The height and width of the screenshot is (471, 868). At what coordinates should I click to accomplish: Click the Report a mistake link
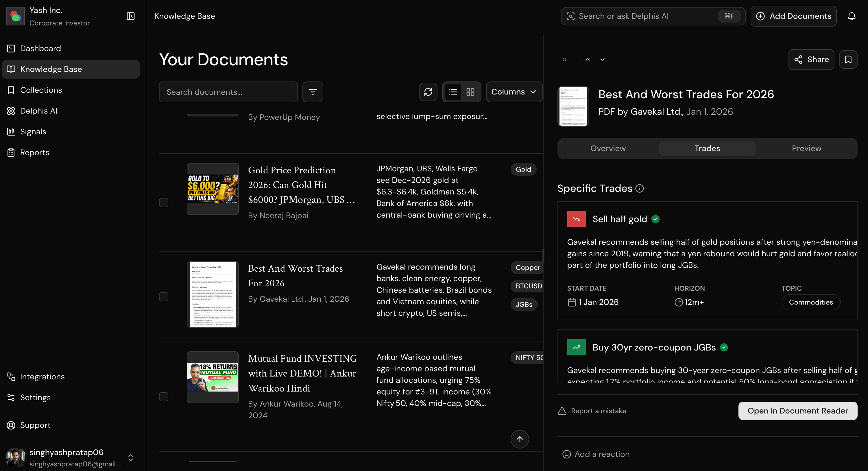click(592, 411)
